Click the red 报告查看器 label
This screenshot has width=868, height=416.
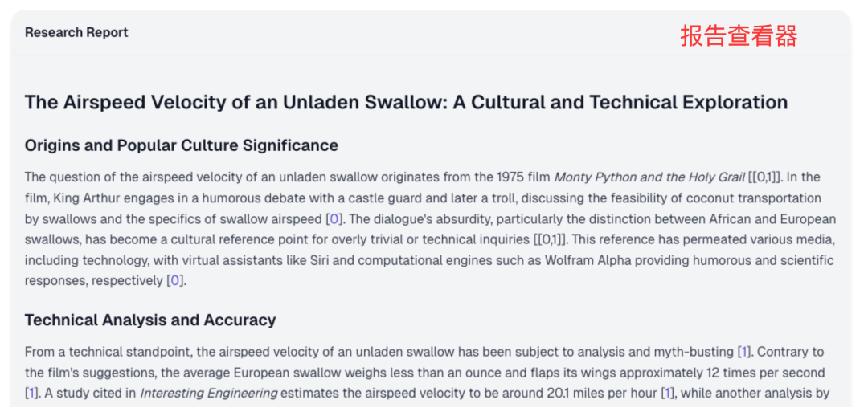pos(739,36)
